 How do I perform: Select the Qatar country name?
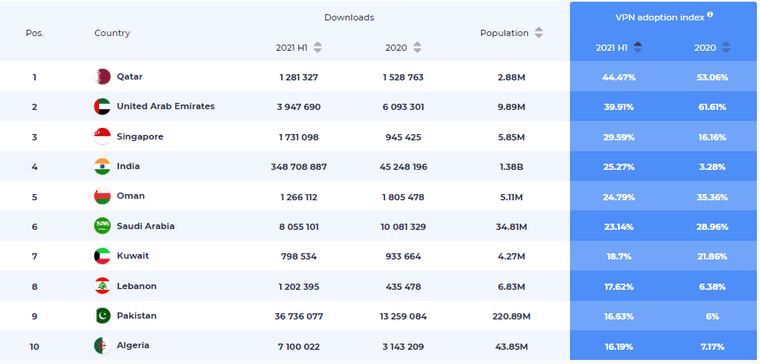[x=129, y=77]
